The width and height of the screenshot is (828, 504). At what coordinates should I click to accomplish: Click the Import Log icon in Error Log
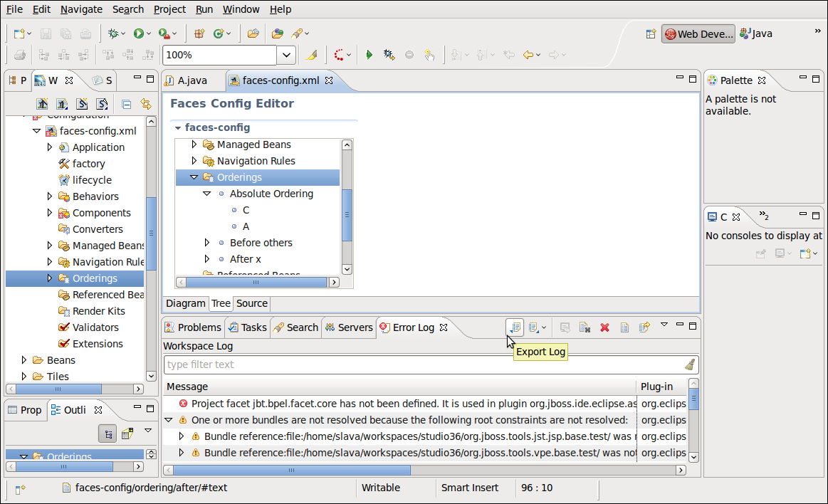pyautogui.click(x=534, y=327)
